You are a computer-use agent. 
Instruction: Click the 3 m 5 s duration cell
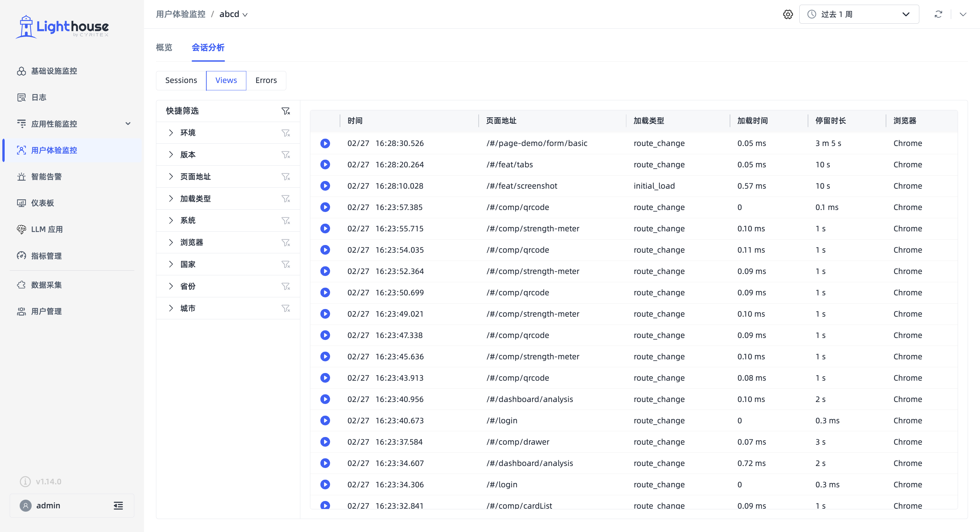tap(828, 143)
